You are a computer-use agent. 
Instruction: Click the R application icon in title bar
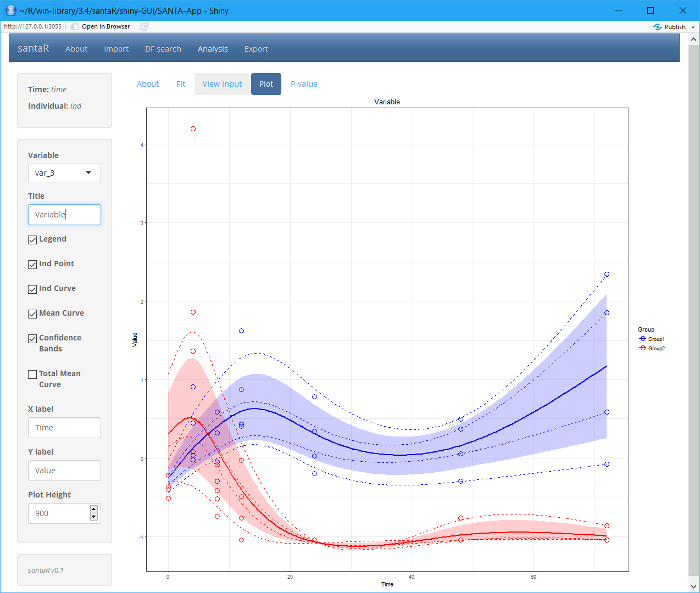click(x=10, y=10)
